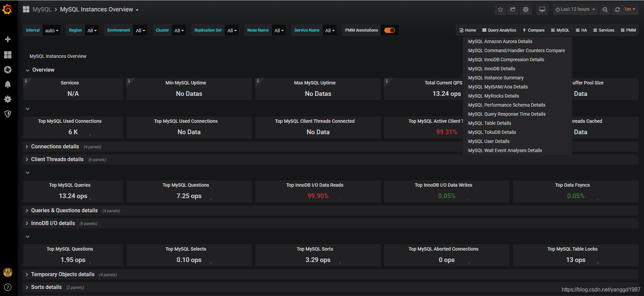Click info icon on Min MySQL Uptime panel
The image size is (644, 296).
pyautogui.click(x=129, y=81)
